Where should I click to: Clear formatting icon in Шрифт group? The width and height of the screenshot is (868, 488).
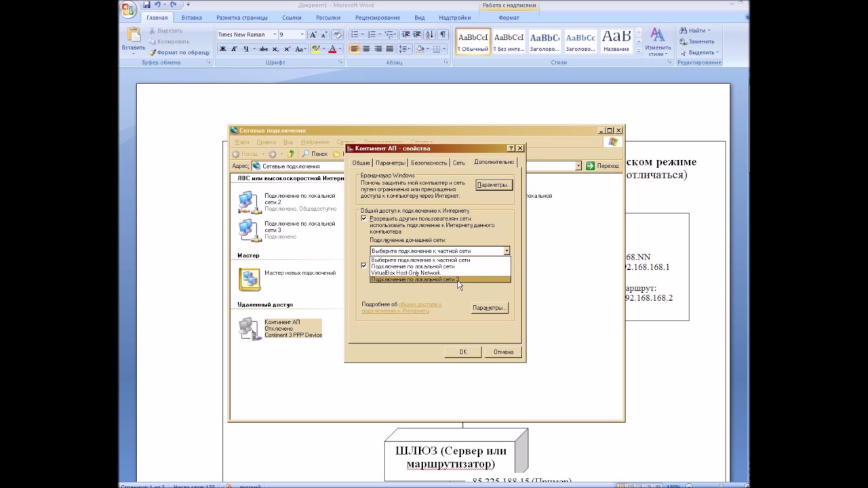click(x=337, y=35)
